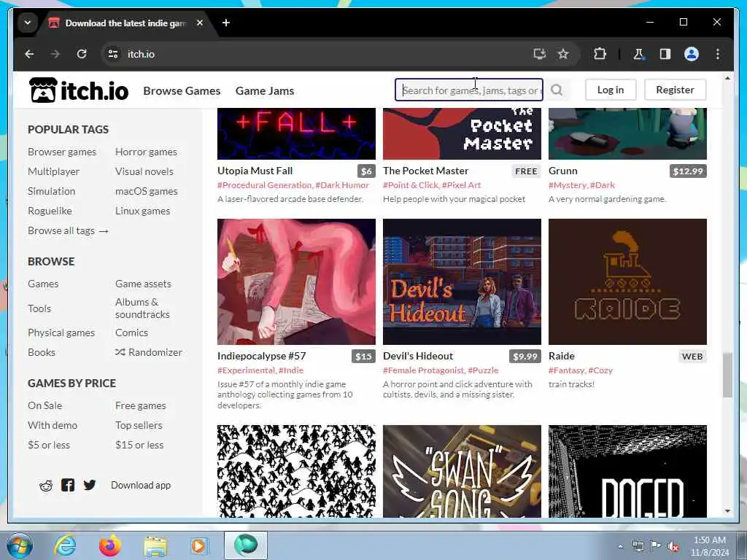
Task: Close the itch.io browser tab
Action: coord(200,23)
